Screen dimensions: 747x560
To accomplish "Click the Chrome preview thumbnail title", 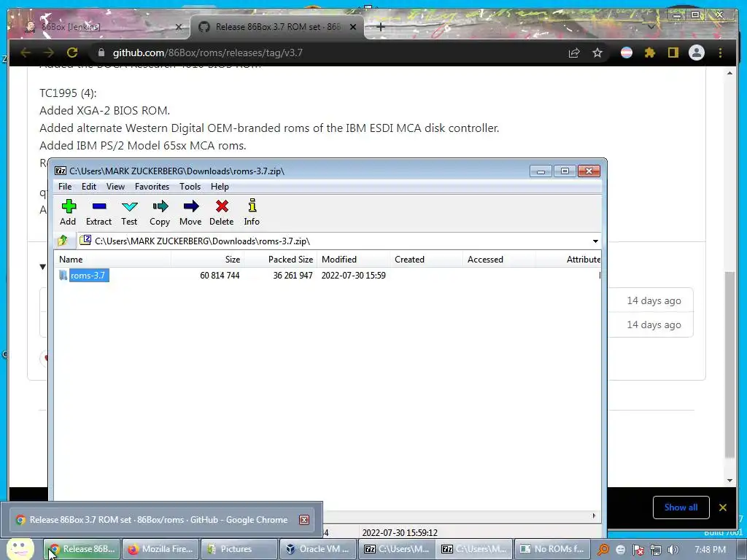I will tap(158, 520).
